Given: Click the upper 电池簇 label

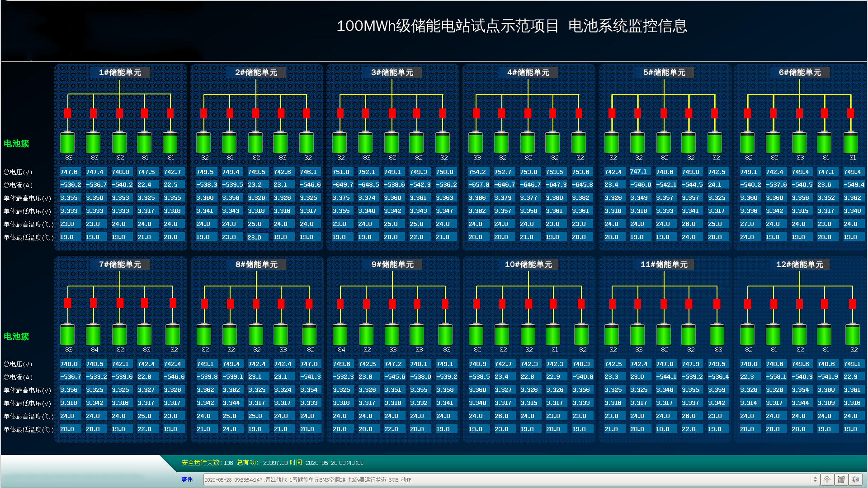Looking at the screenshot, I should (x=16, y=144).
